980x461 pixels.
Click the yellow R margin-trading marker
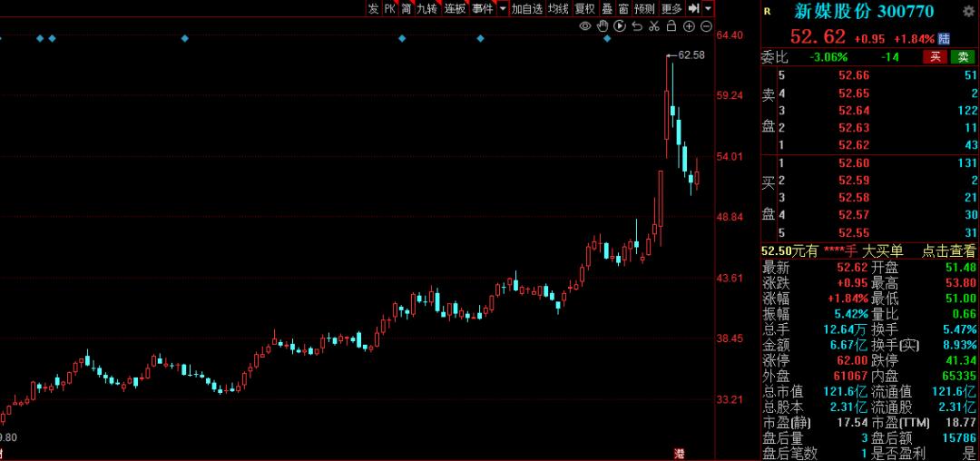coord(768,11)
